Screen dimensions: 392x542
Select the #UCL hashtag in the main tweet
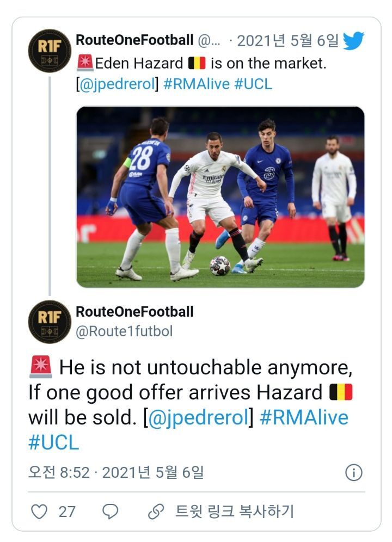(x=53, y=442)
